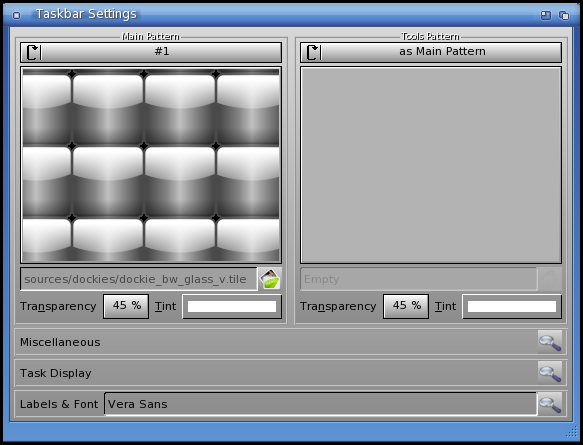This screenshot has width=583, height=445.
Task: Click the image file picker icon for Main Pattern
Action: click(270, 279)
